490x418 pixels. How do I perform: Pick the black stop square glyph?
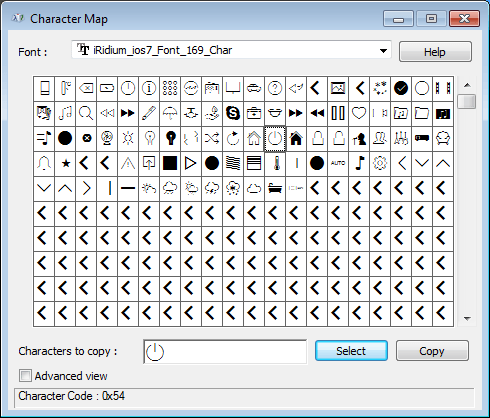[x=170, y=163]
